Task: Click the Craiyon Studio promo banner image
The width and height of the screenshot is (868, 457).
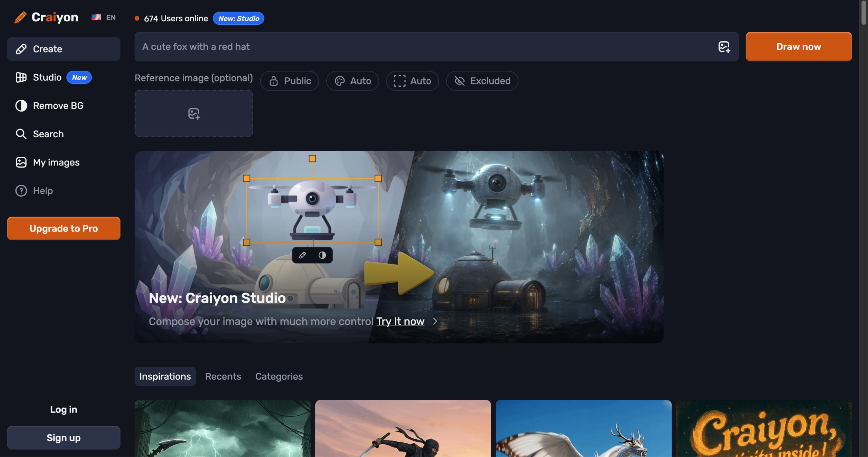Action: [x=399, y=247]
